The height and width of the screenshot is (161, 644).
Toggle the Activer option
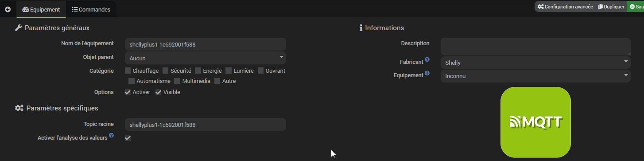(x=128, y=92)
